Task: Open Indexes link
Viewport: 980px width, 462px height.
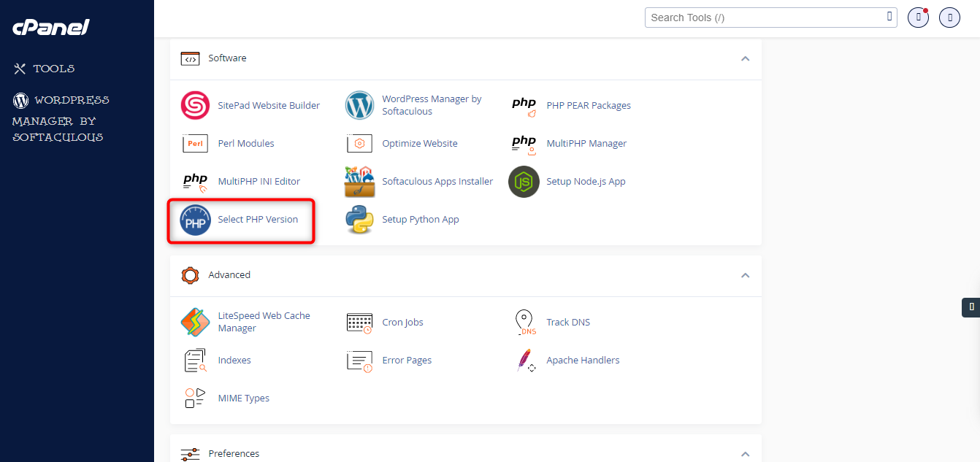Action: pos(234,361)
